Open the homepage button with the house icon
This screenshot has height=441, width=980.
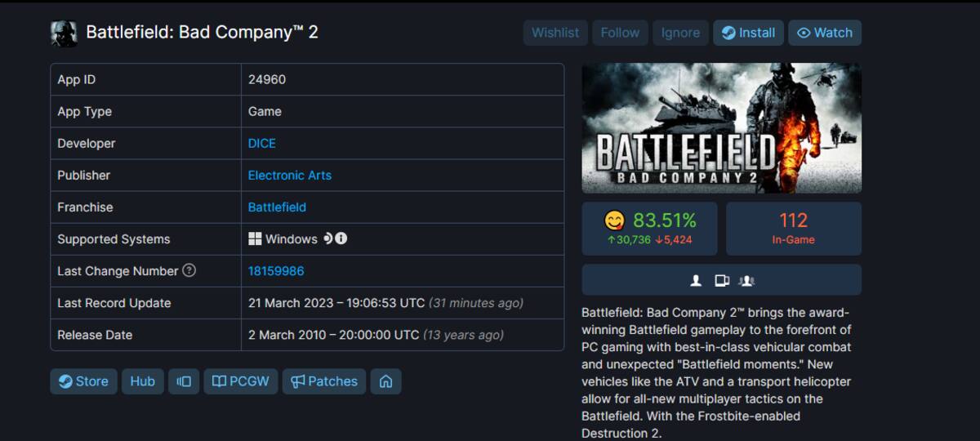(385, 381)
